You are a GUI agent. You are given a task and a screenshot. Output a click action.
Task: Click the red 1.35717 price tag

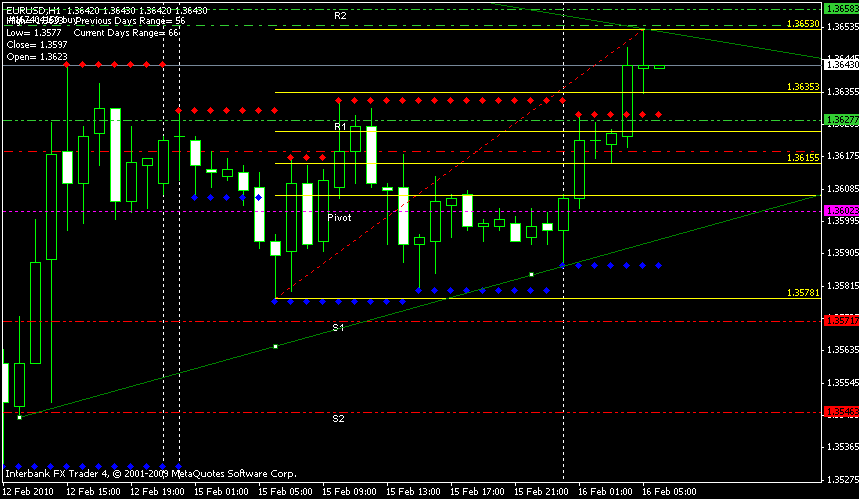point(841,321)
